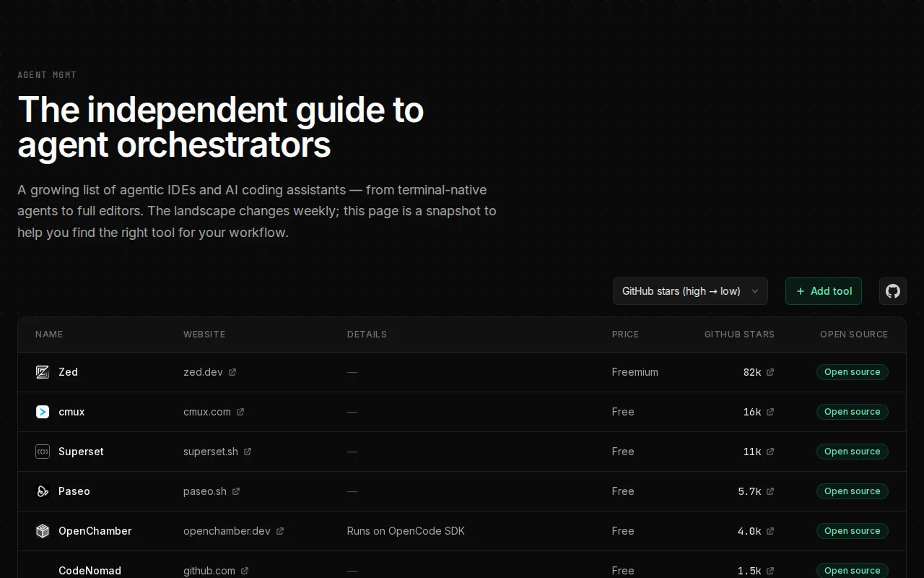Click the Open source badge for OpenChamber
The image size is (924, 578).
coord(853,531)
